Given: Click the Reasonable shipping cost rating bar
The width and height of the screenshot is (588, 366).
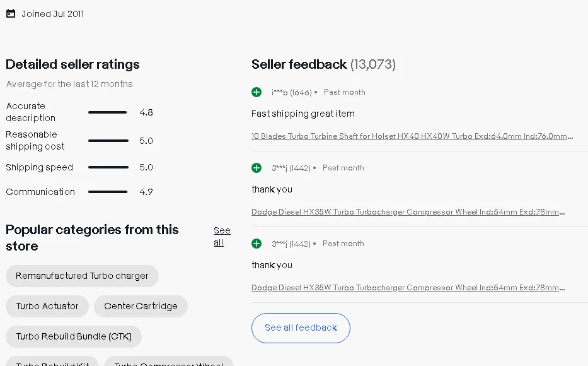Looking at the screenshot, I should [108, 141].
